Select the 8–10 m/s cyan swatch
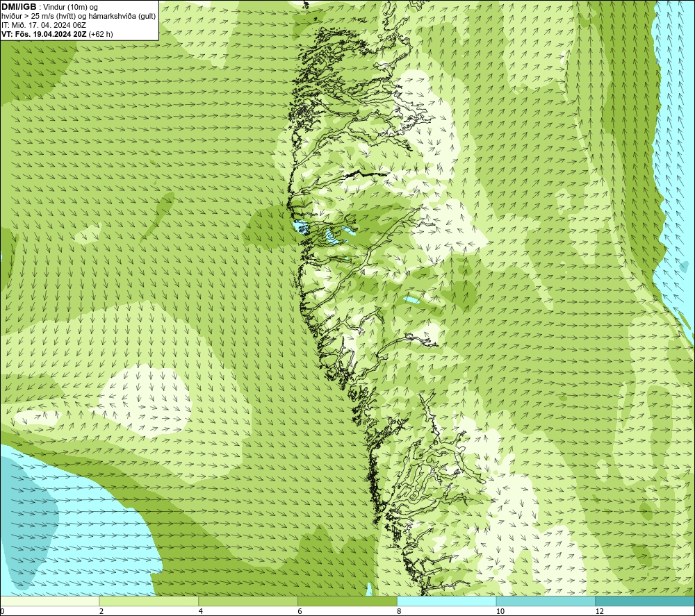The image size is (695, 616). [447, 601]
